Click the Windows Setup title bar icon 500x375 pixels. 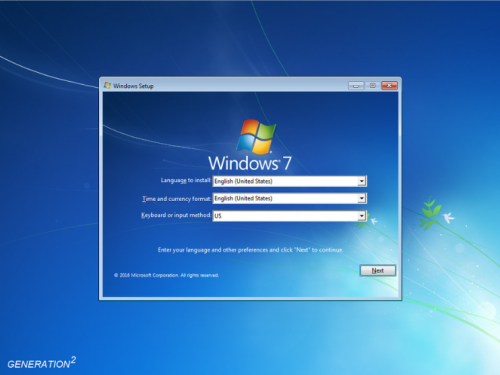tap(107, 86)
